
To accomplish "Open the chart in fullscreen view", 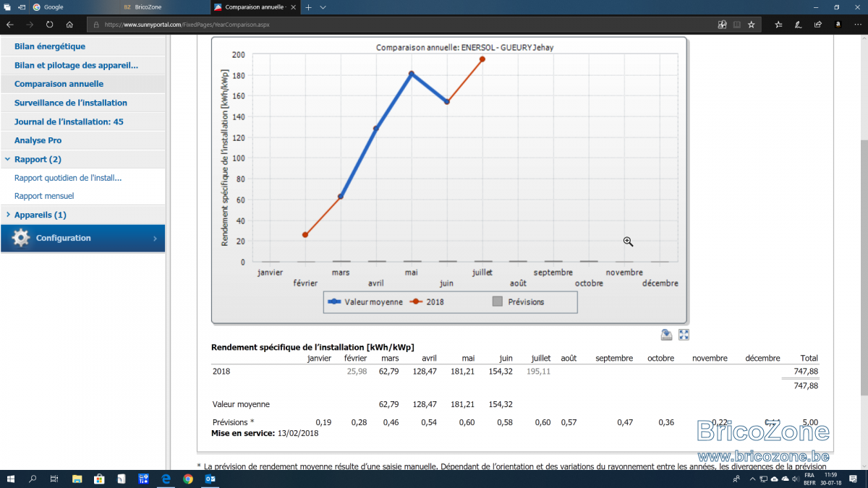I will pos(684,335).
